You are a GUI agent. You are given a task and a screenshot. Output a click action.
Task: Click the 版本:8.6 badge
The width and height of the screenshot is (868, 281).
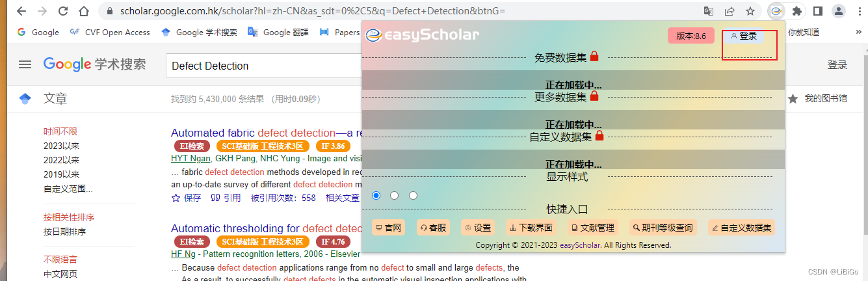(691, 36)
